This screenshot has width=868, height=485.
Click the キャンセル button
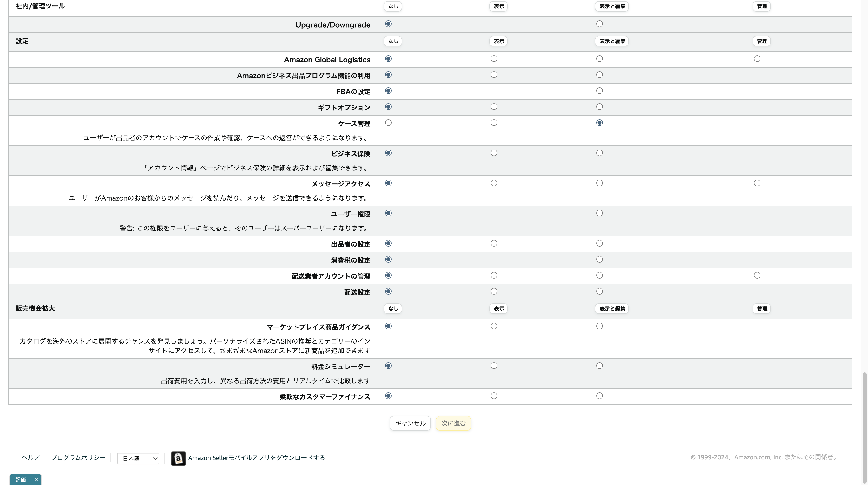tap(410, 423)
